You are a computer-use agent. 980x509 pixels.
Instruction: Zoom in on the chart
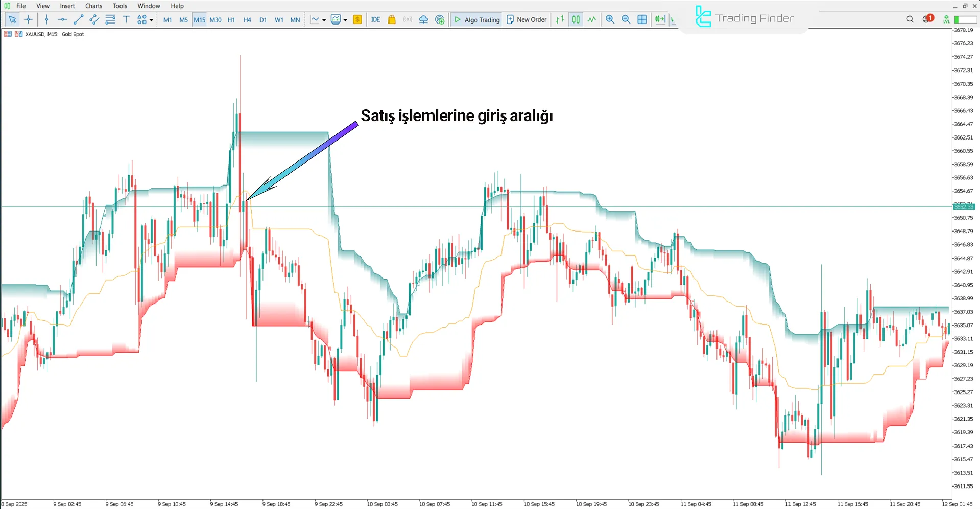[610, 19]
